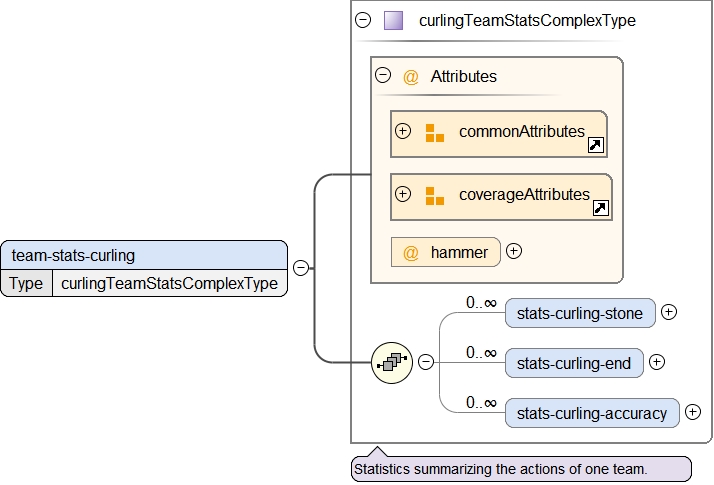Expand the commonAttributes group
Image resolution: width=714 pixels, height=485 pixels.
pos(403,131)
